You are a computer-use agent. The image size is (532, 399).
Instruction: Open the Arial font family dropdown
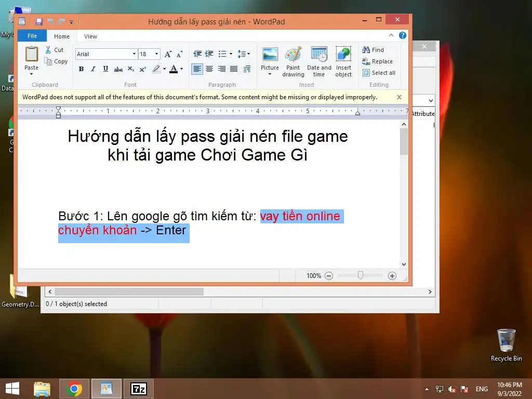[x=135, y=54]
